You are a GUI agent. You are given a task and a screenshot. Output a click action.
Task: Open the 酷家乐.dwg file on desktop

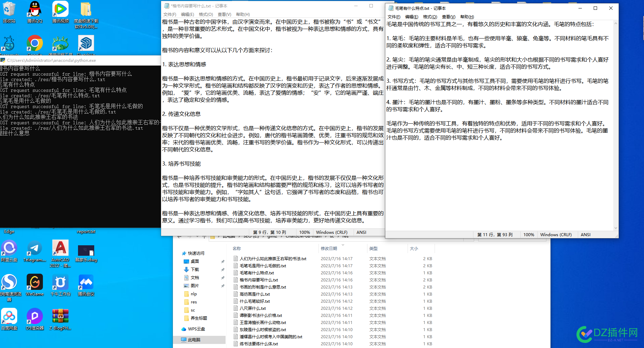click(x=86, y=253)
